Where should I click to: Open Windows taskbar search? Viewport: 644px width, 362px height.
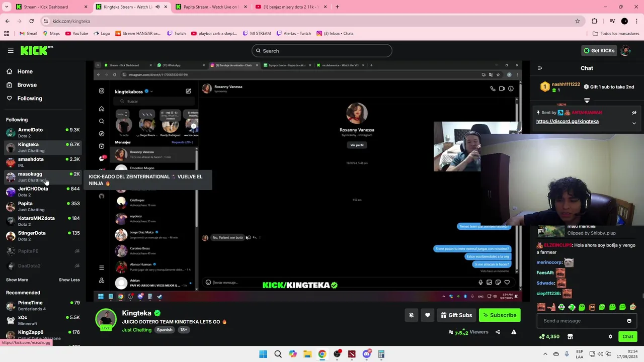pos(278,354)
